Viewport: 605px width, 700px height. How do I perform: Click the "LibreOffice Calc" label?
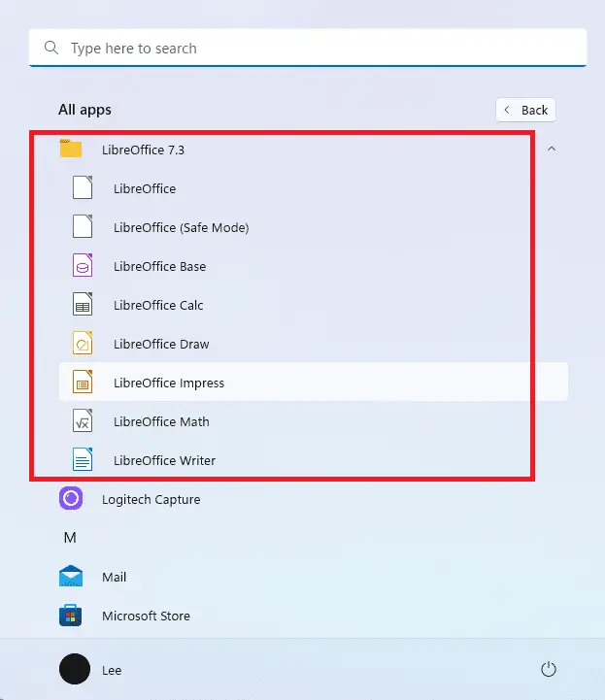click(x=158, y=306)
